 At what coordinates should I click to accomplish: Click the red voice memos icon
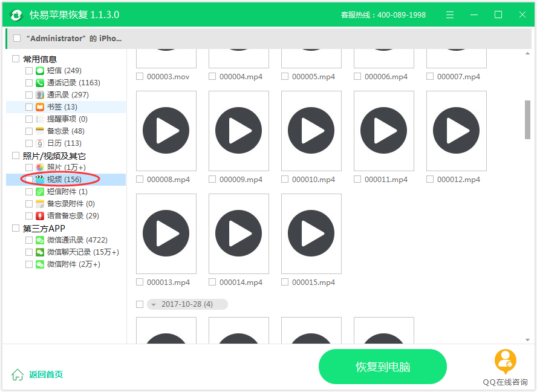click(40, 216)
